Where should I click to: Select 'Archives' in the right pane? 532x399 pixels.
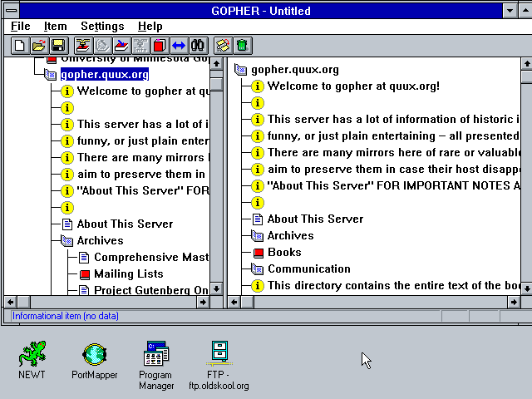pyautogui.click(x=290, y=235)
